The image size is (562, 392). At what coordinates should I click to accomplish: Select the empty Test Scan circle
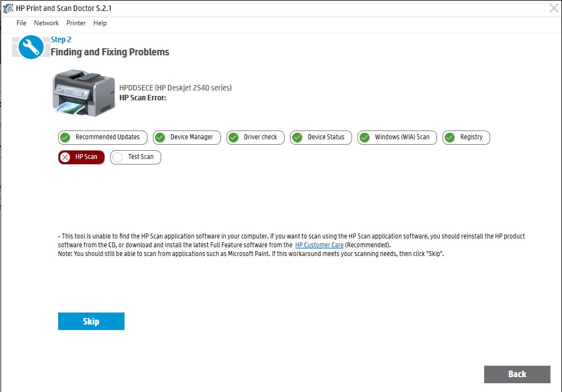(117, 157)
